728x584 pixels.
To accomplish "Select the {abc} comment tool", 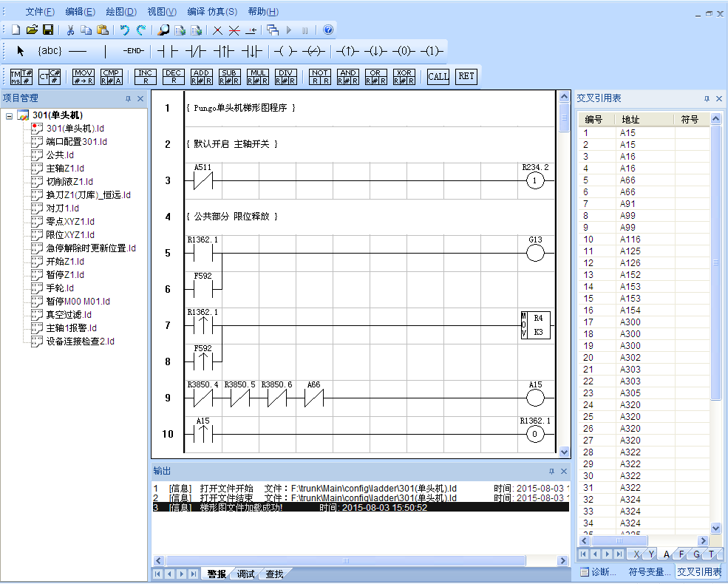I will pos(50,51).
